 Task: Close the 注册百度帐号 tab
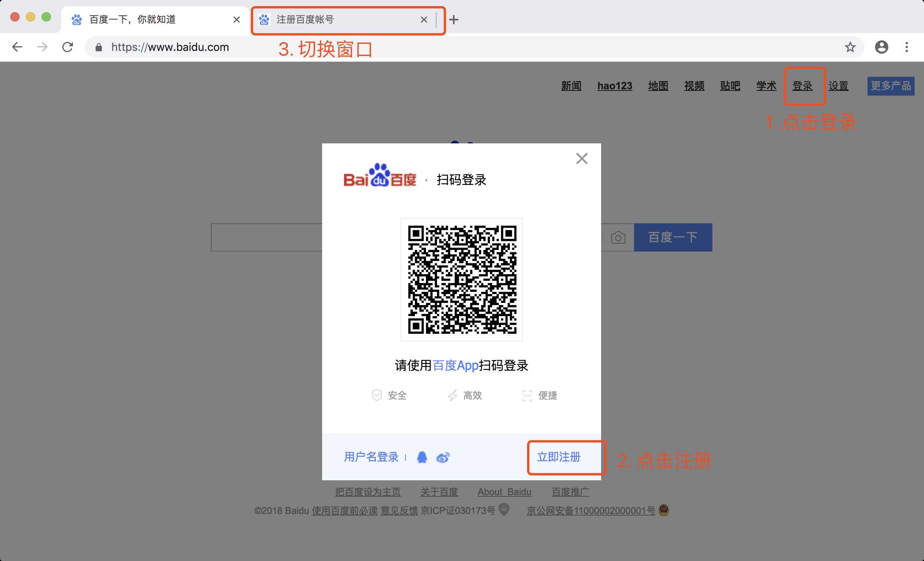point(424,20)
